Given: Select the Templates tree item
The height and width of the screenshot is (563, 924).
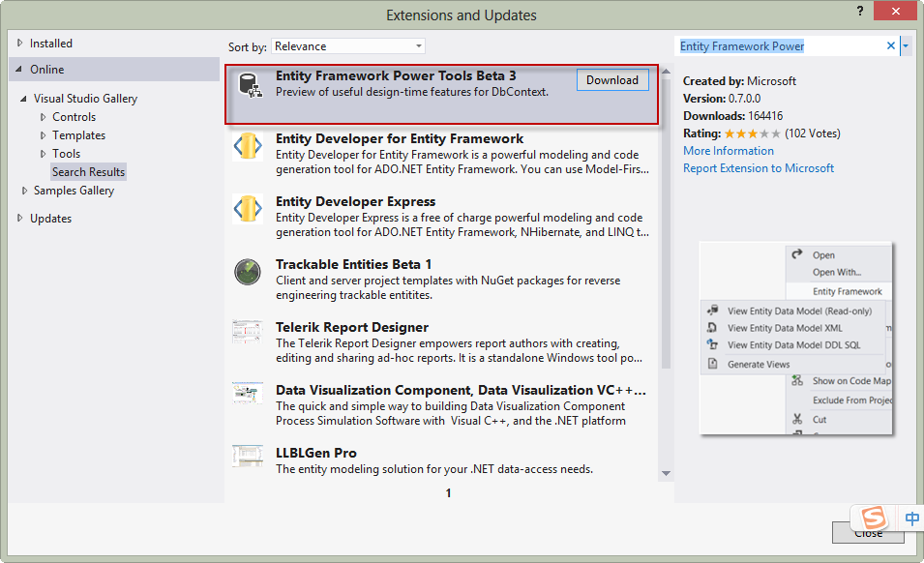Looking at the screenshot, I should click(79, 135).
